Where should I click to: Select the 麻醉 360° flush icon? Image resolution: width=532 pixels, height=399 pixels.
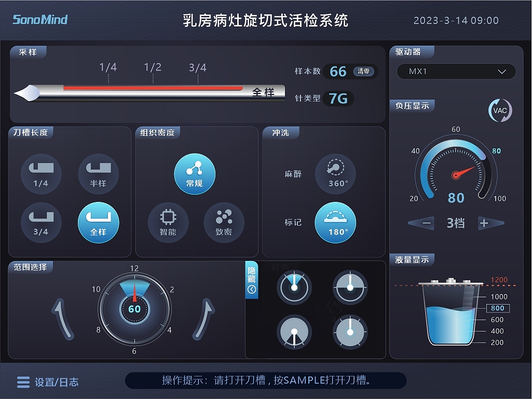[335, 174]
